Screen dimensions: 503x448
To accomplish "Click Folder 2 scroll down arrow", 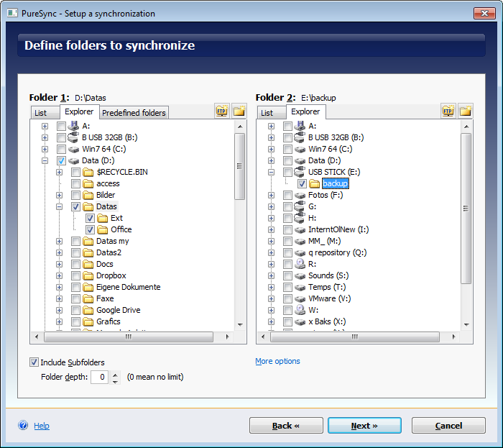I will pos(466,325).
